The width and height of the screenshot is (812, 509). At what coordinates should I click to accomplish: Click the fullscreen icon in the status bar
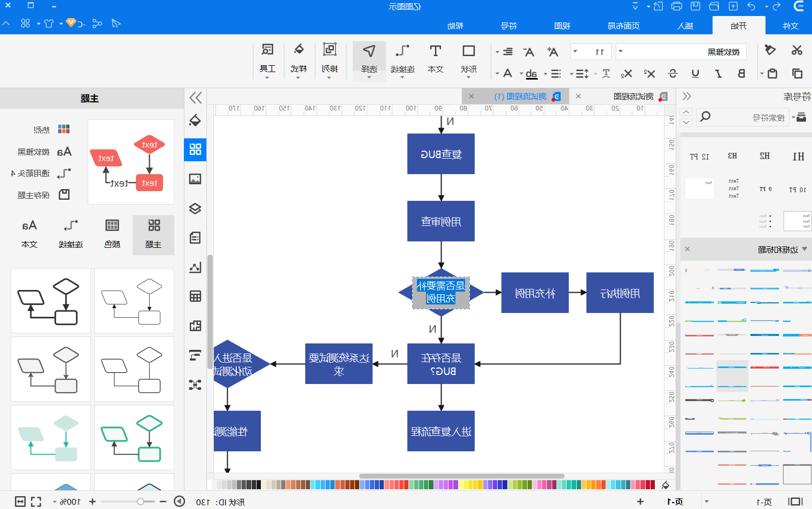tap(36, 502)
